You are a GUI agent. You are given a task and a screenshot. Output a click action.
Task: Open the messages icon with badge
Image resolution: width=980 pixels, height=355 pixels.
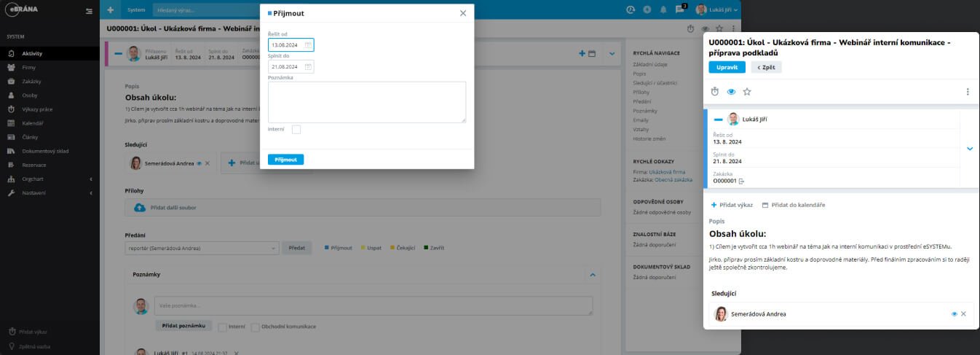[x=680, y=10]
